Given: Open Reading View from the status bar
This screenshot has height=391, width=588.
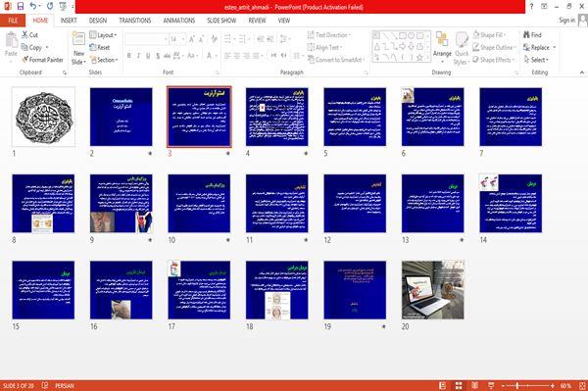Looking at the screenshot, I should tap(474, 385).
